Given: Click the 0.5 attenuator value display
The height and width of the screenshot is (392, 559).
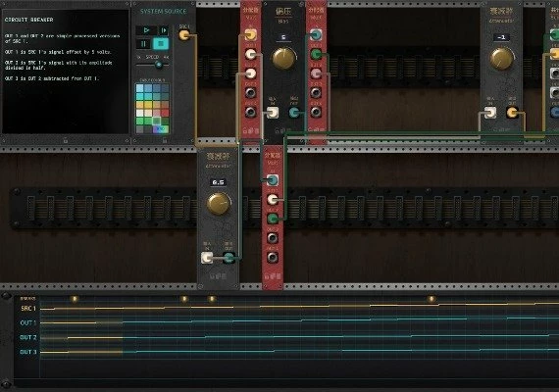Looking at the screenshot, I should (x=218, y=182).
